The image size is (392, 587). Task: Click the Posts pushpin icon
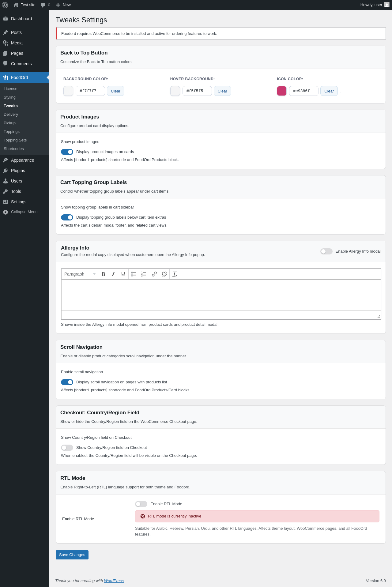click(6, 32)
